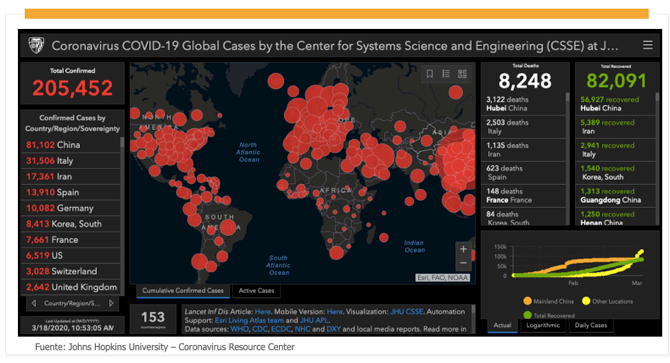Advance country list with right arrow
This screenshot has height=363, width=670.
tap(111, 303)
